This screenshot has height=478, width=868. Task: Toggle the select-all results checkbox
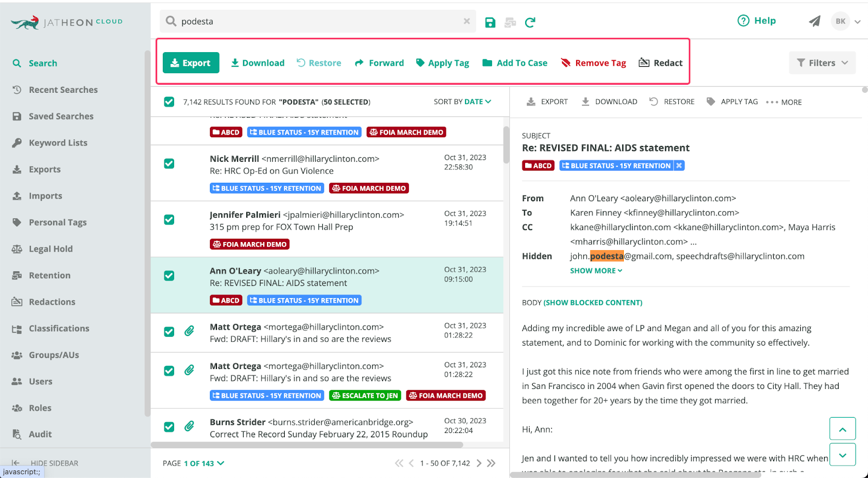169,102
